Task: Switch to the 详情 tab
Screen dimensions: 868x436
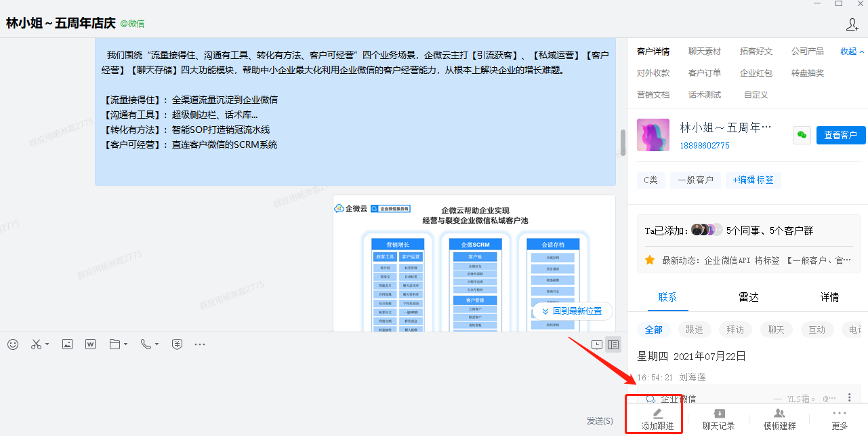Action: coord(829,297)
